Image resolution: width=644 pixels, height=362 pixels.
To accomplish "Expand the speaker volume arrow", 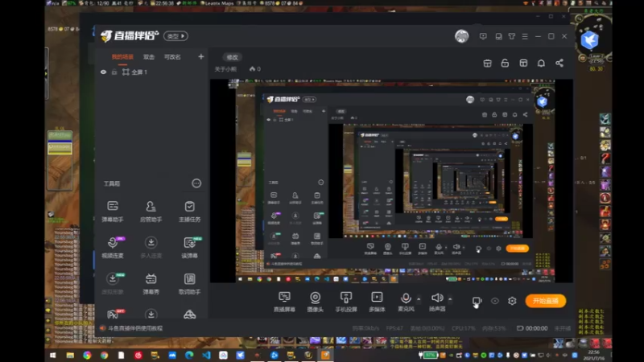I will (450, 298).
